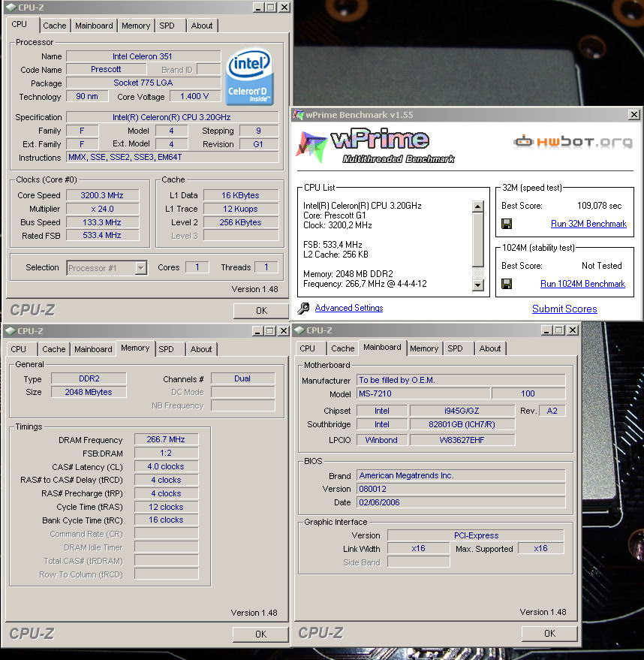
Task: Click the chipset i945G/GZ field
Action: [462, 411]
